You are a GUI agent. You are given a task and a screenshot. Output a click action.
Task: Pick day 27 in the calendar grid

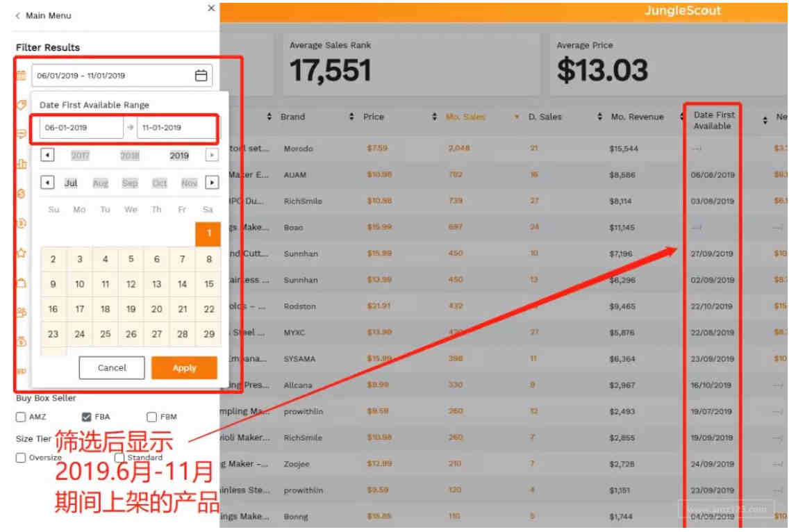coord(156,334)
